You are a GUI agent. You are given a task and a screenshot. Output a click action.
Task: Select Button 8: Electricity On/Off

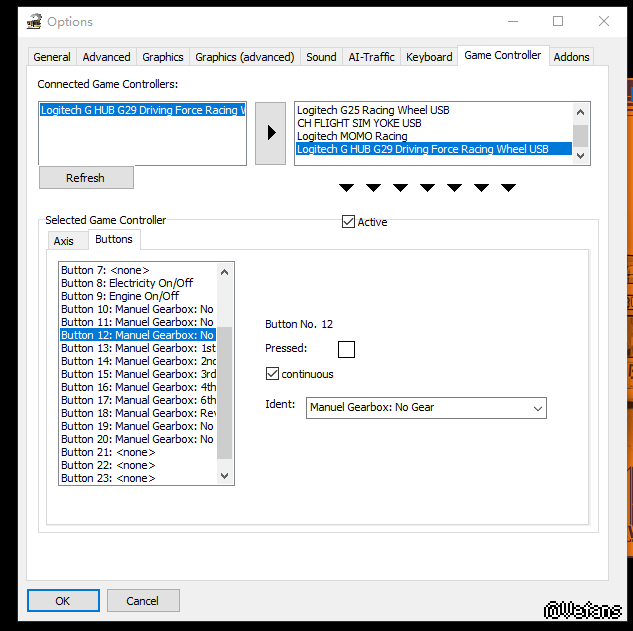point(138,283)
